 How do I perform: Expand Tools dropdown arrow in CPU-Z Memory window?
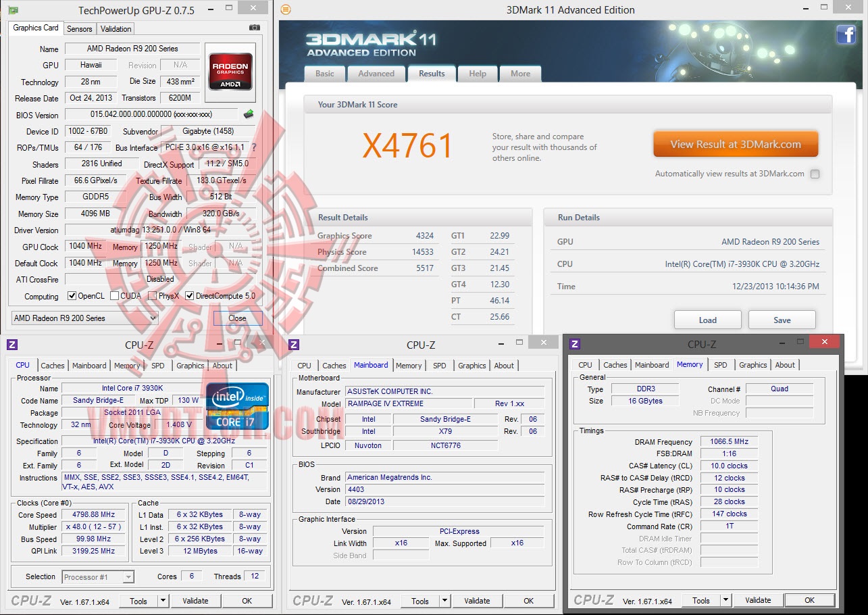tap(725, 600)
